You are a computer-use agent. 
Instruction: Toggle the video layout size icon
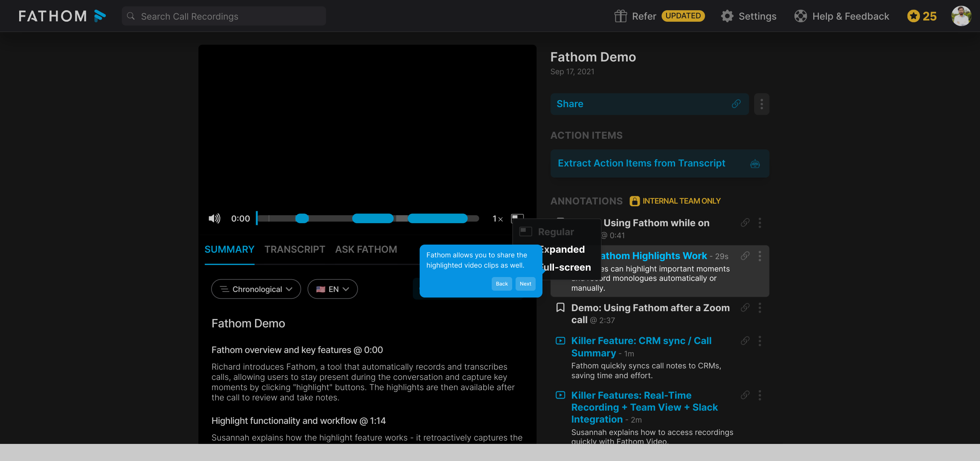coord(517,218)
